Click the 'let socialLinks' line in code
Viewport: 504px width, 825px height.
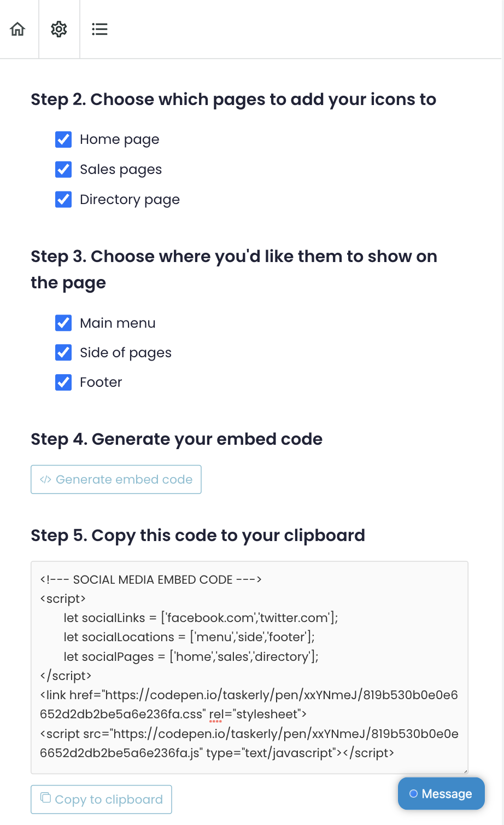pos(201,618)
